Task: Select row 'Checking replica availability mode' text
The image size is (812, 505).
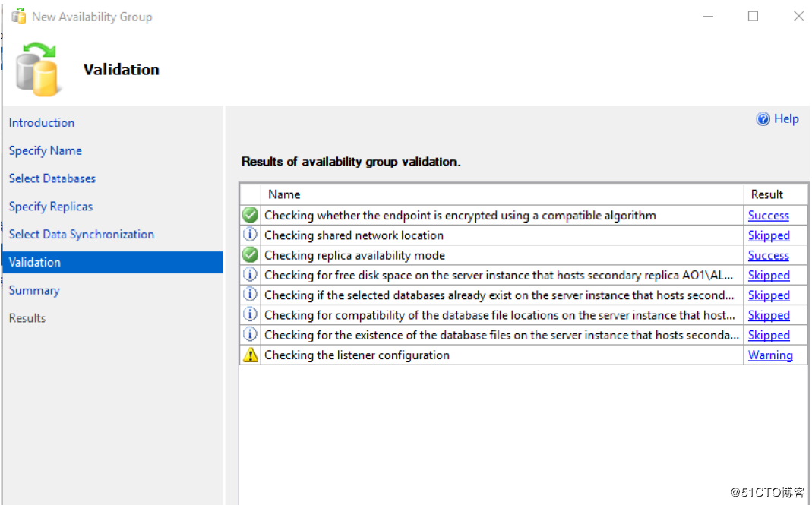Action: [x=355, y=255]
